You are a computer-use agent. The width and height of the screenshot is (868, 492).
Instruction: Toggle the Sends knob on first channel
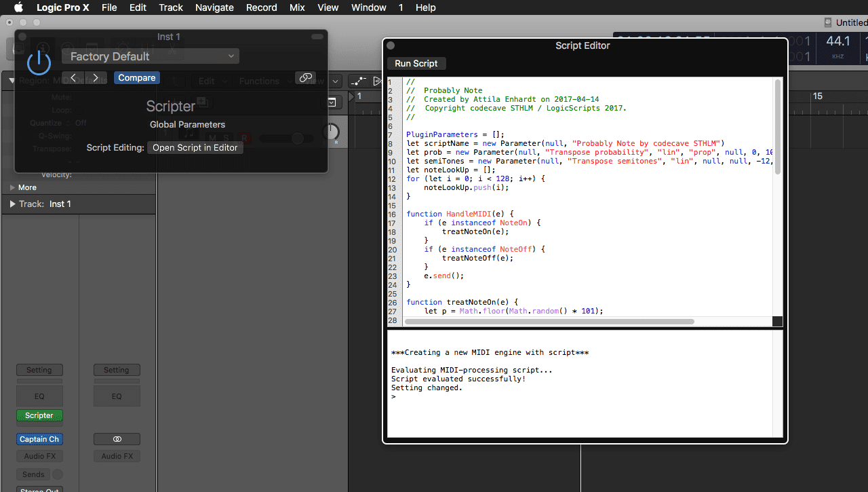pyautogui.click(x=58, y=474)
